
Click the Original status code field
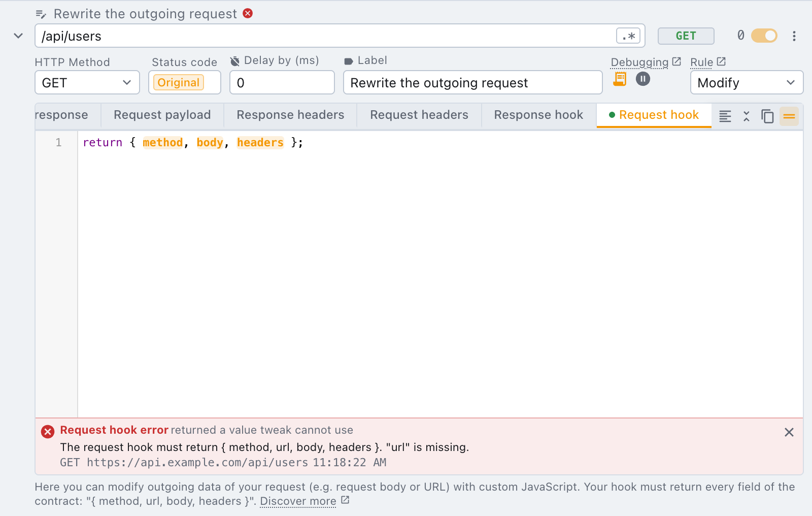point(184,82)
